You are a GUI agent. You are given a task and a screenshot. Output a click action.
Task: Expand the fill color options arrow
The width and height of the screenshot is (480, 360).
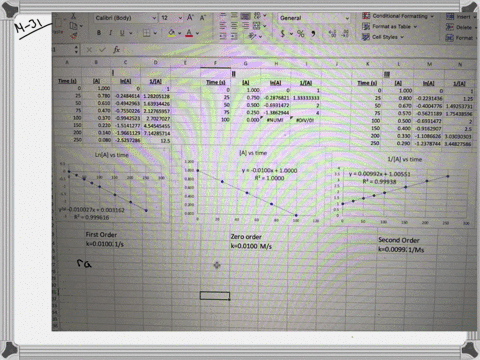pos(180,33)
